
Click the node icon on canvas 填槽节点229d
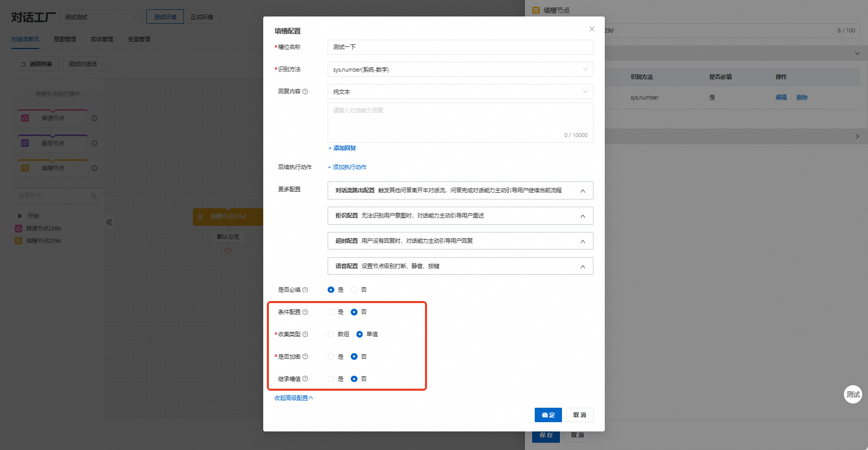click(200, 216)
